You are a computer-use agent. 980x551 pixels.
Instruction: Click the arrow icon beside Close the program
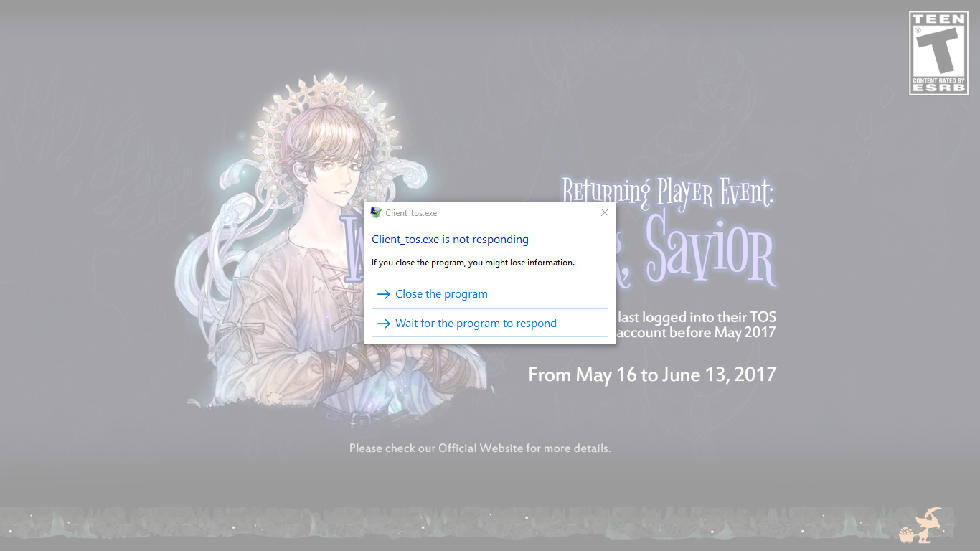coord(383,294)
